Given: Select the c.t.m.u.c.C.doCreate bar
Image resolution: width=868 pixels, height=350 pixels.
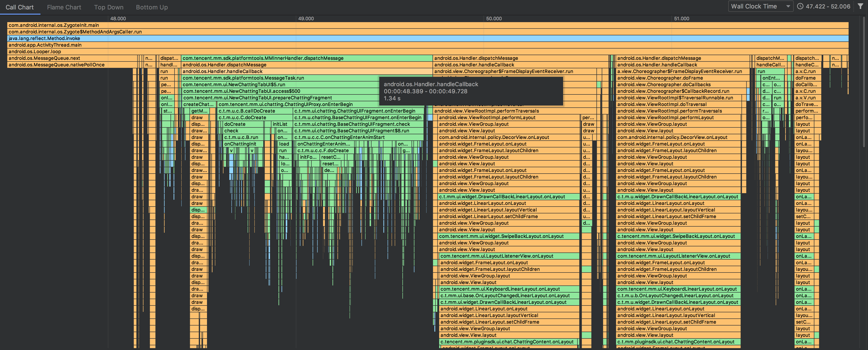Looking at the screenshot, I should (x=255, y=118).
